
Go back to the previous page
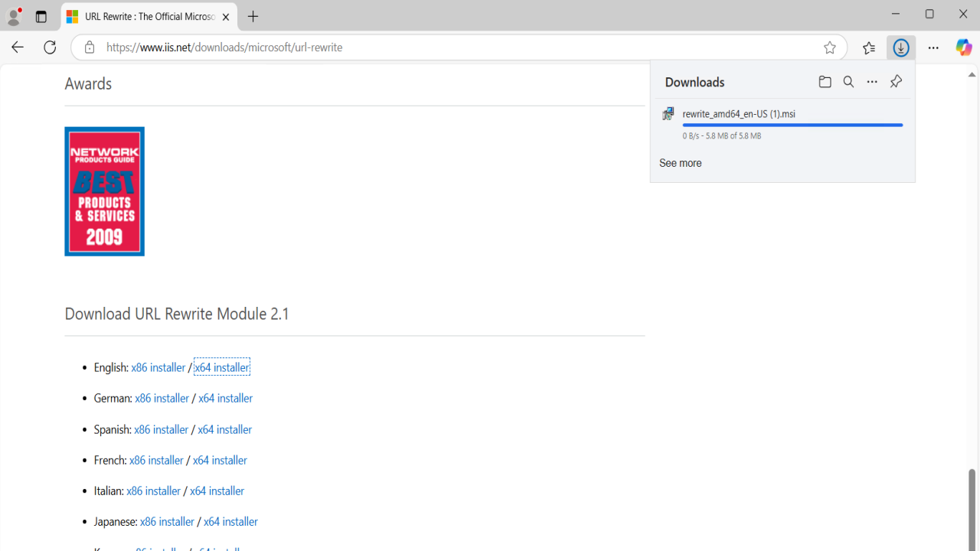tap(18, 47)
